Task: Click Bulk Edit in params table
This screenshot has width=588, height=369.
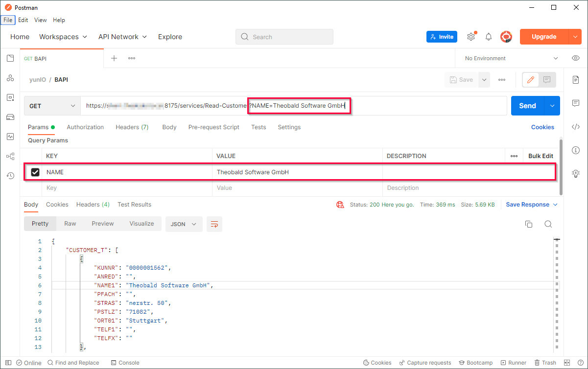Action: click(541, 156)
